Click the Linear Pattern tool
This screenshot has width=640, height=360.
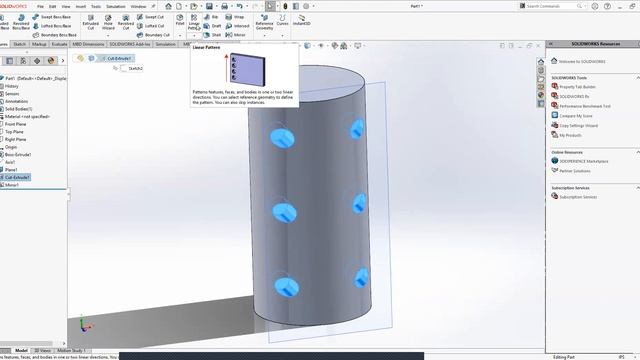coord(194,22)
